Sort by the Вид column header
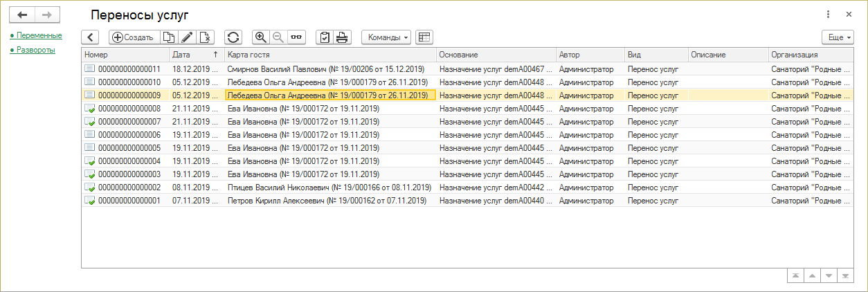The height and width of the screenshot is (292, 868). 656,54
